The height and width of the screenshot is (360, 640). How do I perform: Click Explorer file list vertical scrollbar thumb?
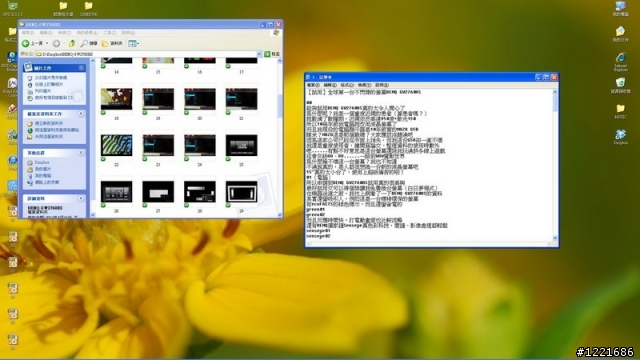click(x=280, y=106)
